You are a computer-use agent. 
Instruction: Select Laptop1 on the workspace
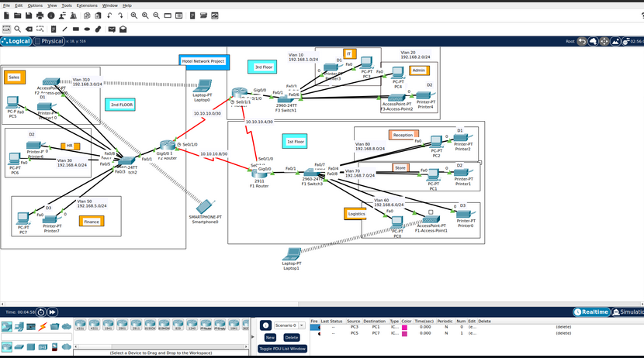click(292, 254)
